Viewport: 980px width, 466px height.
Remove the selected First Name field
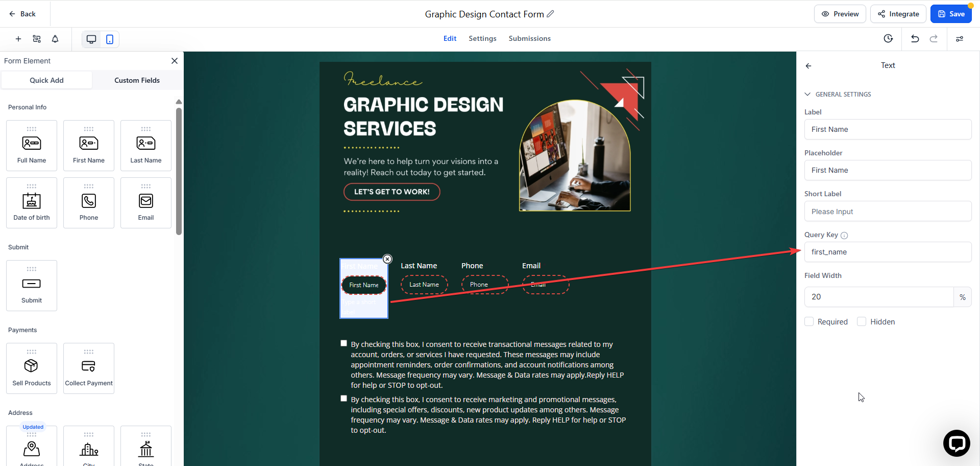[387, 259]
